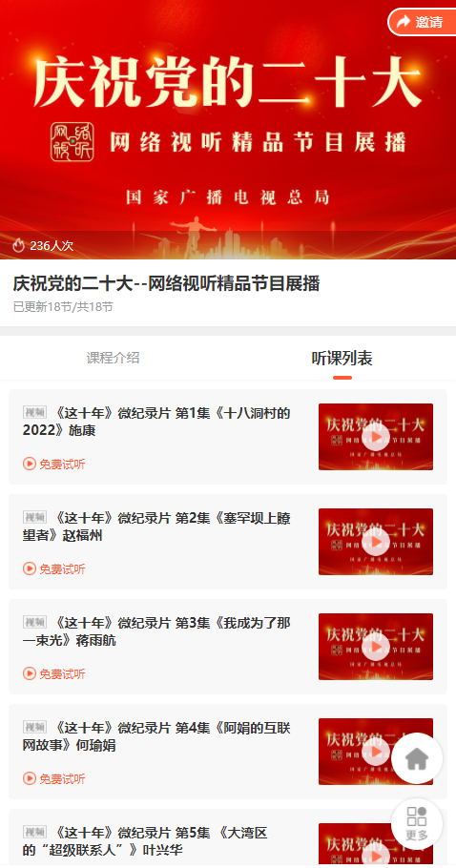
Task: Click course title 庆祝党的二十大--网络视听精品节目展播
Action: tap(167, 283)
